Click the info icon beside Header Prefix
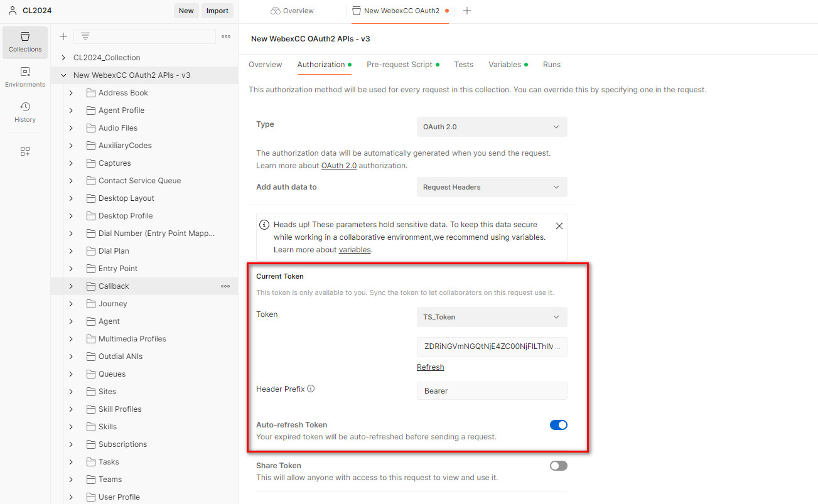This screenshot has width=818, height=504. click(311, 389)
